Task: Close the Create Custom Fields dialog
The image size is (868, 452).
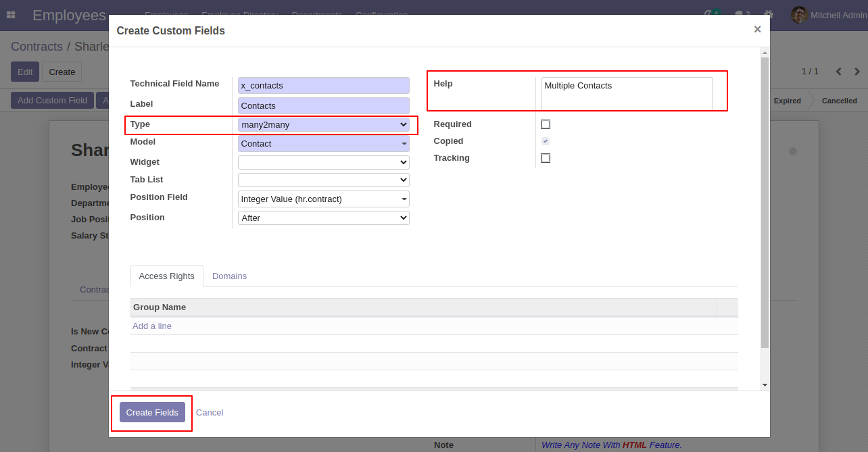Action: click(757, 29)
